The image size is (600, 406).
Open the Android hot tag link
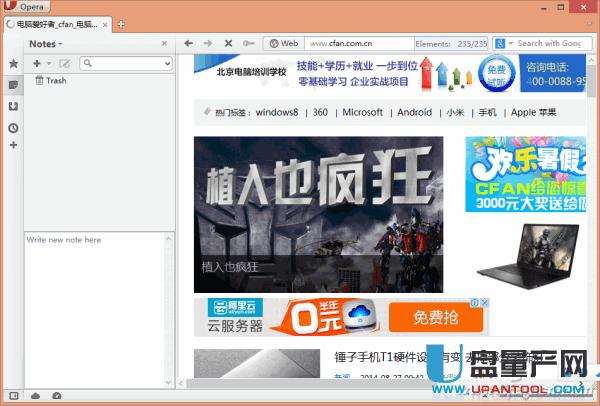point(414,113)
